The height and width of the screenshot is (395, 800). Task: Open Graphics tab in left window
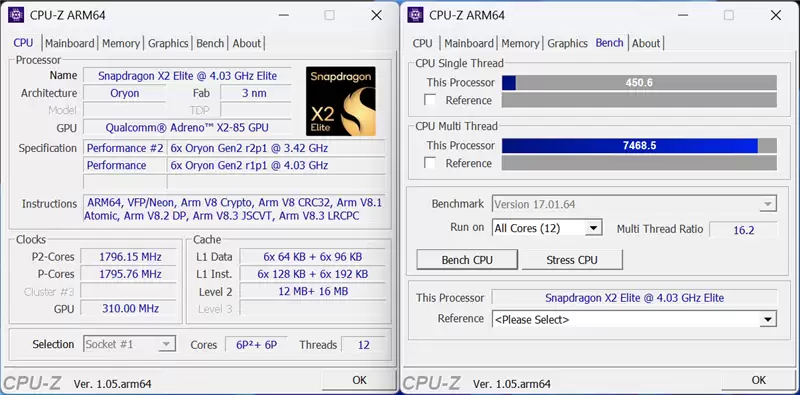click(168, 43)
